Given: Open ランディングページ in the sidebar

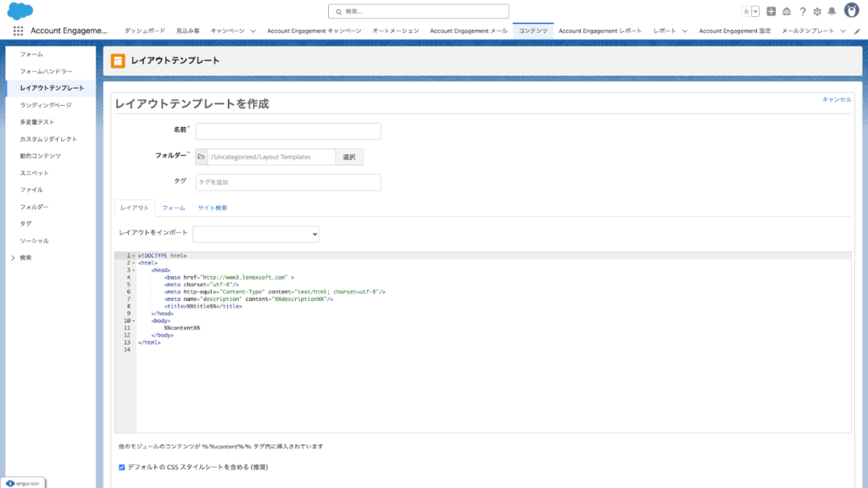Looking at the screenshot, I should coord(46,105).
